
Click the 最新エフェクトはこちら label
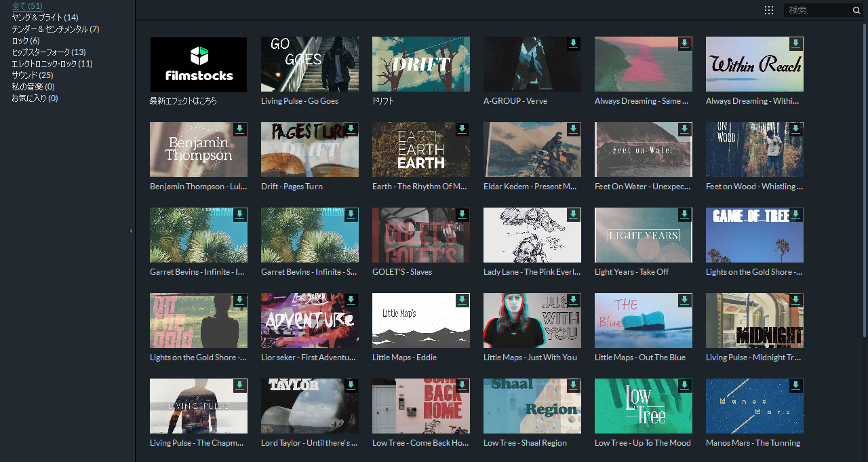coord(184,101)
